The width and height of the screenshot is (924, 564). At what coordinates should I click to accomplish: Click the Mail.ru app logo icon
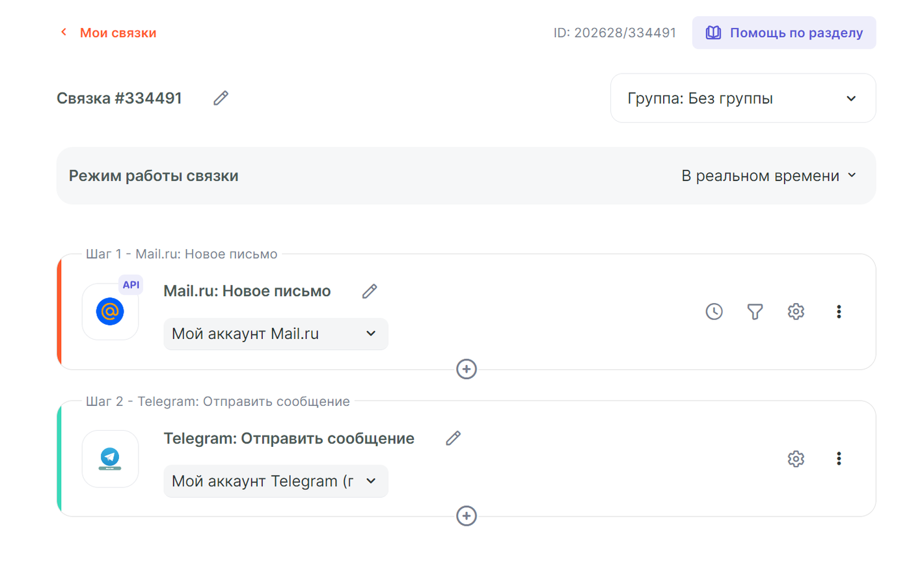click(x=110, y=312)
